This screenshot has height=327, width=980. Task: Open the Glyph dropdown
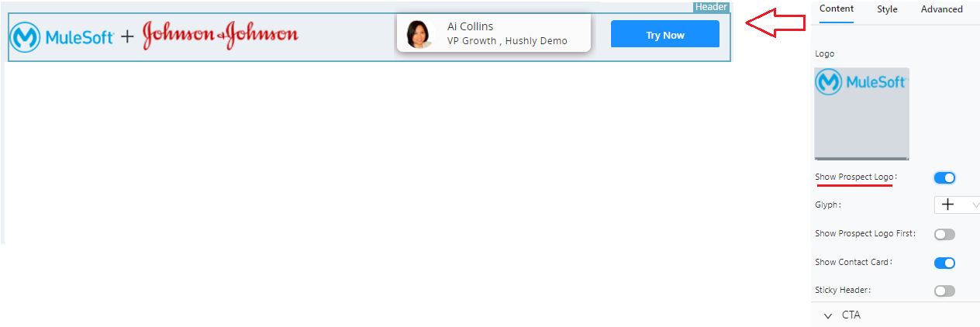pos(957,205)
